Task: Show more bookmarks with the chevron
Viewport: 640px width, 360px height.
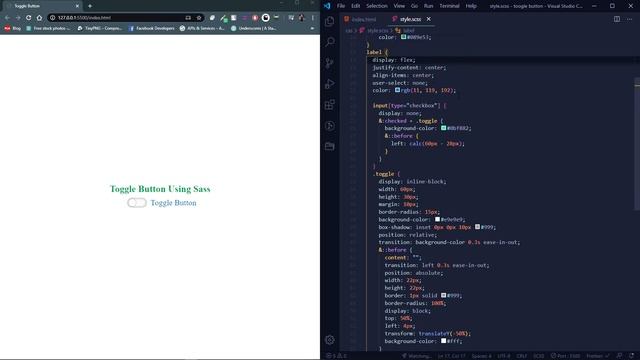Action: tap(312, 28)
